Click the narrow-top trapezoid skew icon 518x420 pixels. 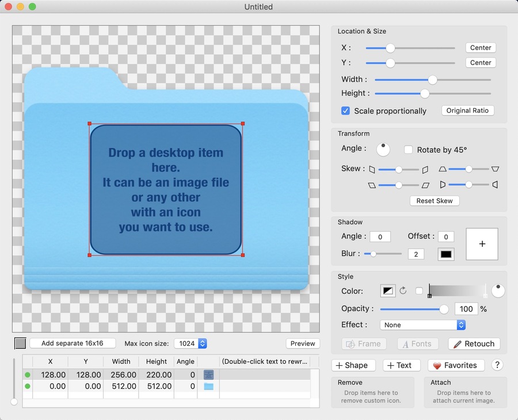click(443, 169)
